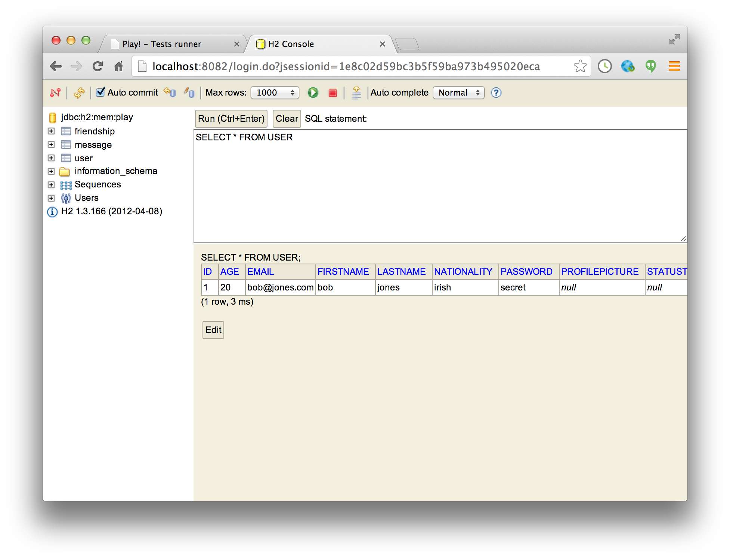The image size is (730, 560).
Task: Expand the user table node
Action: click(51, 158)
